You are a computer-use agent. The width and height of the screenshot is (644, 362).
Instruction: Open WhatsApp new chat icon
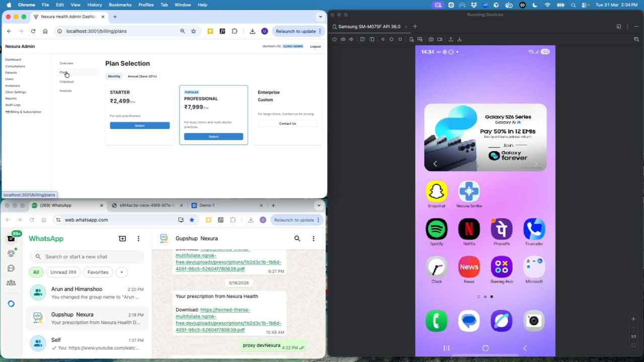pos(122,239)
